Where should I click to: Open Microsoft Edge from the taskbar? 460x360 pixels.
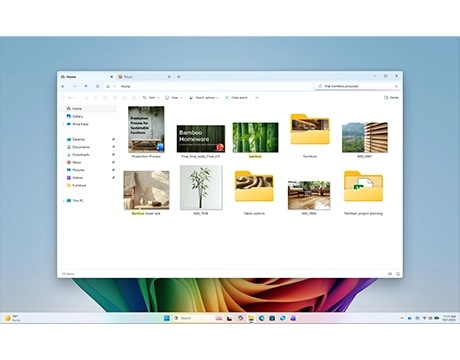(x=262, y=318)
